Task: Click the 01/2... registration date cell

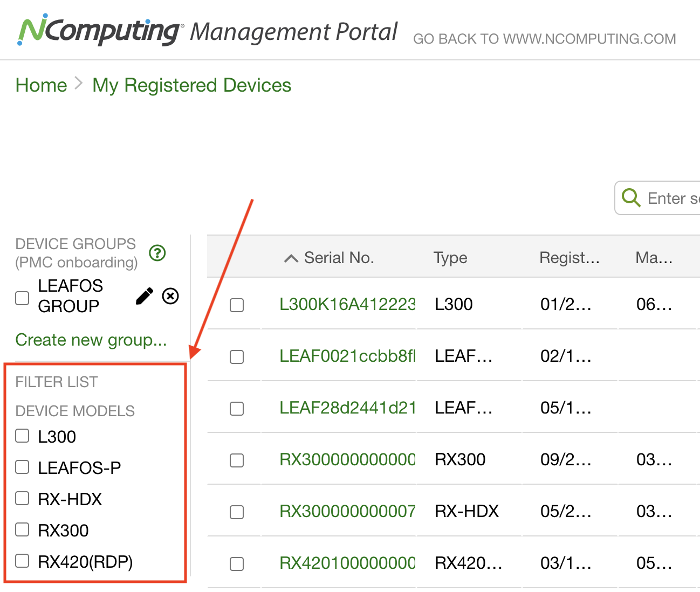Action: pos(566,304)
